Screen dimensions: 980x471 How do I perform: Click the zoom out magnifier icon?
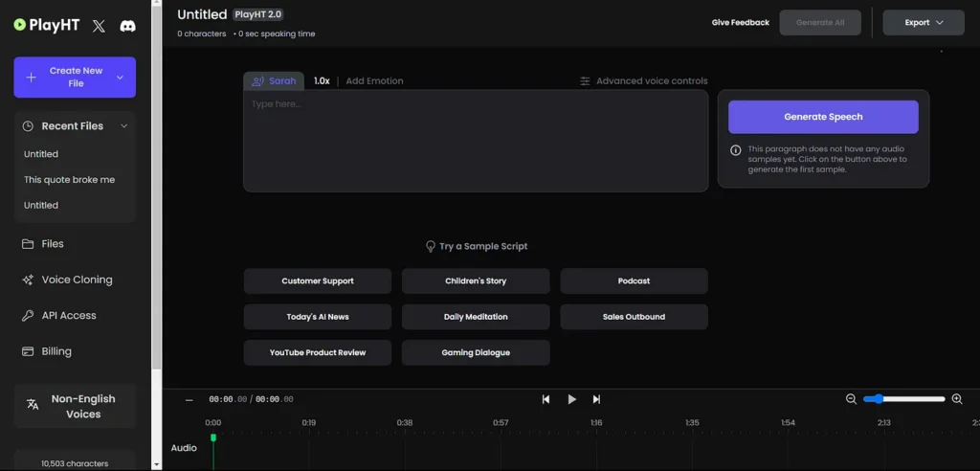[851, 399]
